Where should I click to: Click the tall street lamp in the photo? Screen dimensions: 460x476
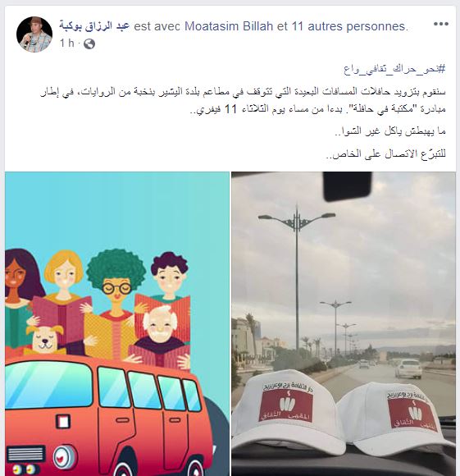click(297, 281)
